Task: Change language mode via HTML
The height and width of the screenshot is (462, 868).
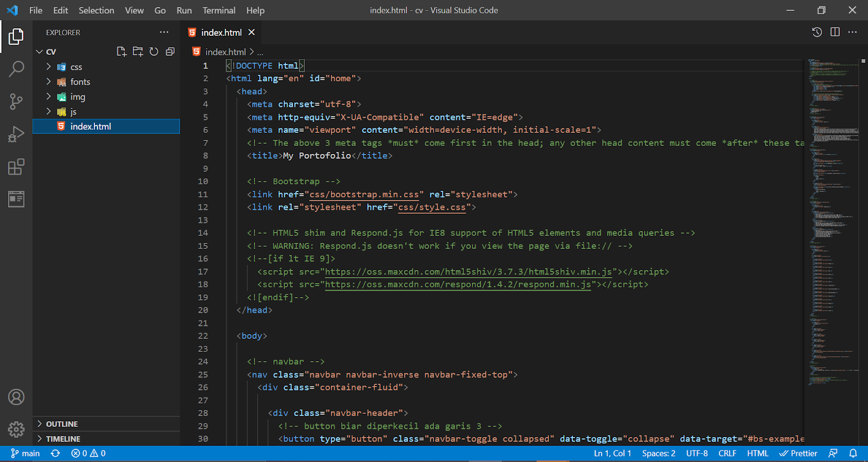Action: 758,453
